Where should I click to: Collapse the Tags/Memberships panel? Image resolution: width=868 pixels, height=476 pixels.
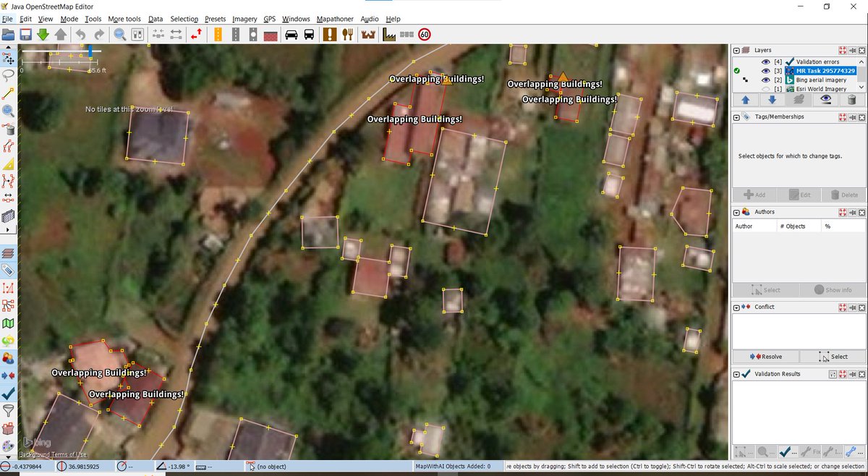click(736, 116)
